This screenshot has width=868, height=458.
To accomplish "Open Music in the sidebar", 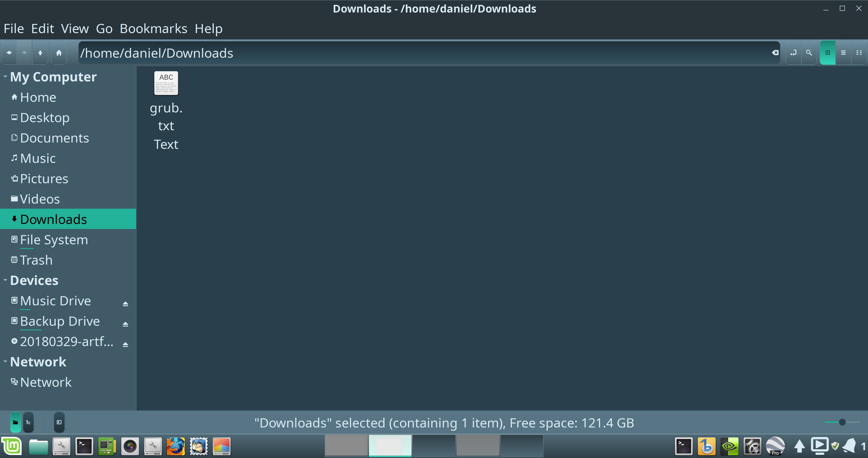I will click(68, 158).
